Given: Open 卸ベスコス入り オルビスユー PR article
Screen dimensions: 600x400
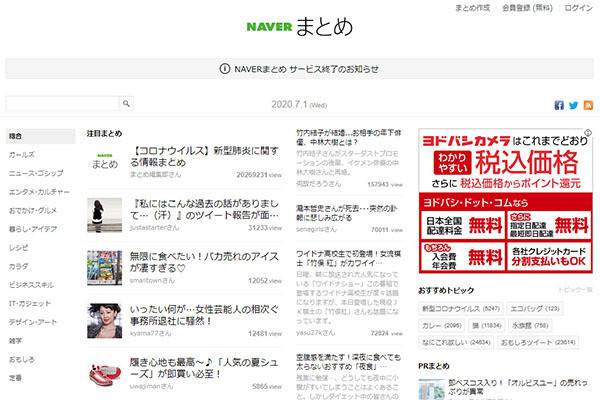Looking at the screenshot, I should point(518,387).
